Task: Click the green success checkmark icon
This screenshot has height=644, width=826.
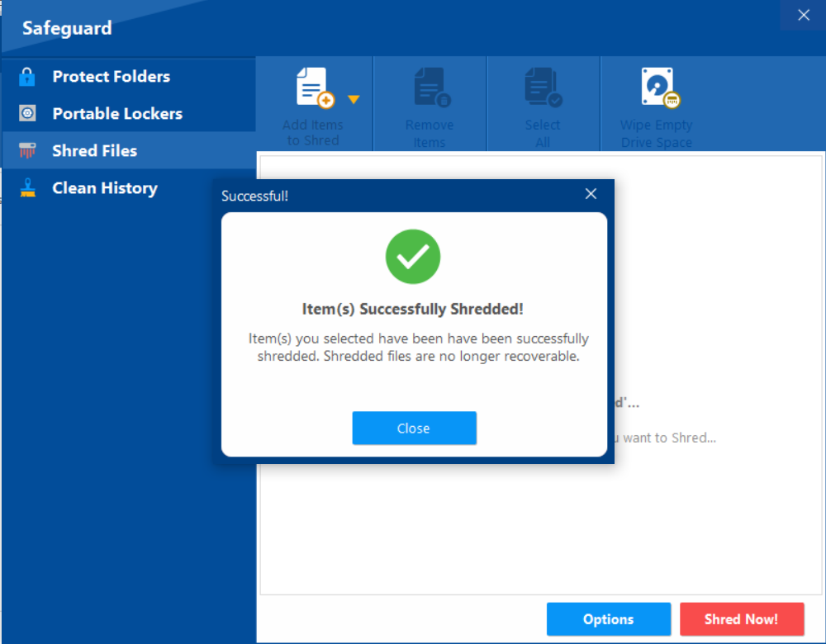Action: [413, 257]
